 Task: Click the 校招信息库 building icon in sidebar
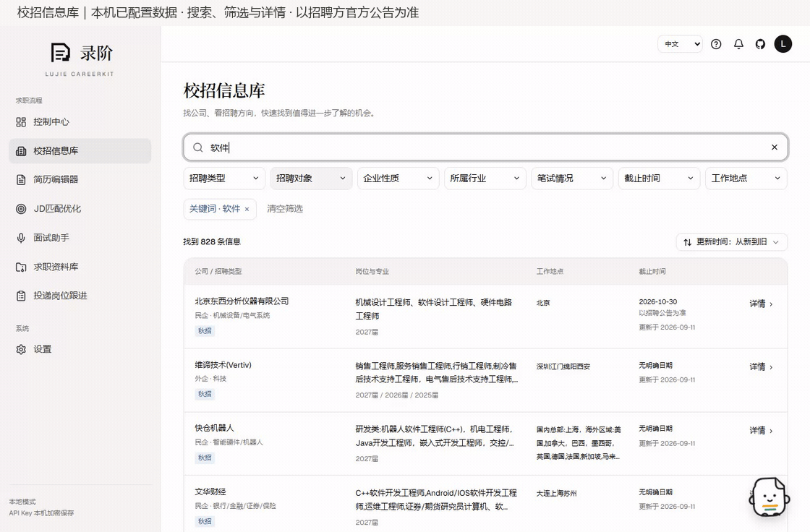point(21,151)
